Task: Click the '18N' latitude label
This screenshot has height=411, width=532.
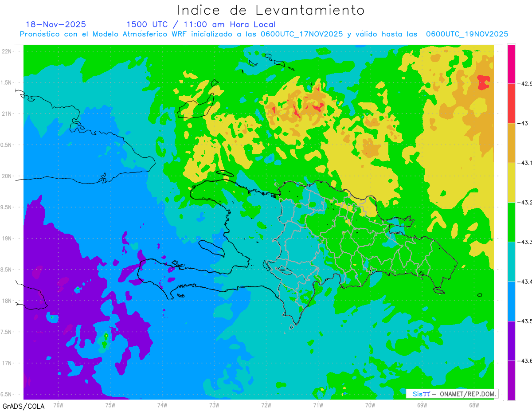Action: 7,301
